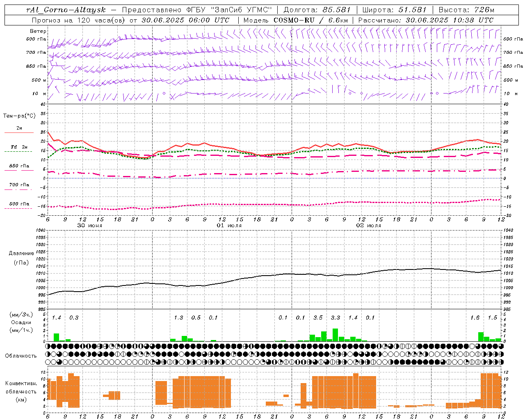The height and width of the screenshot is (420, 525).
Task: Click the dotted 500 гПа temperature legend line
Action: (x=18, y=208)
